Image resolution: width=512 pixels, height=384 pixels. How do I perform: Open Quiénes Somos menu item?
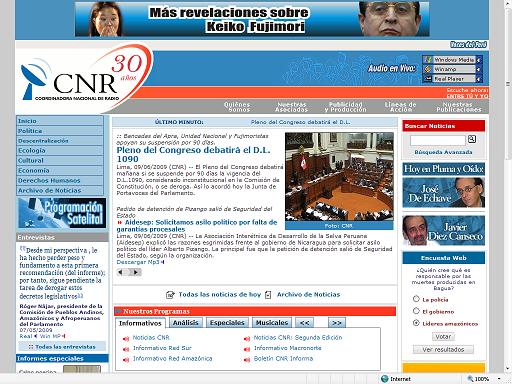point(237,107)
